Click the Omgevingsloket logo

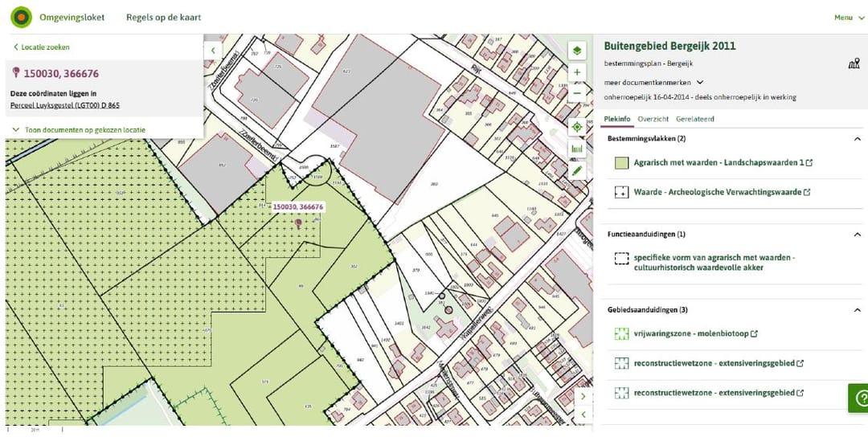click(22, 17)
